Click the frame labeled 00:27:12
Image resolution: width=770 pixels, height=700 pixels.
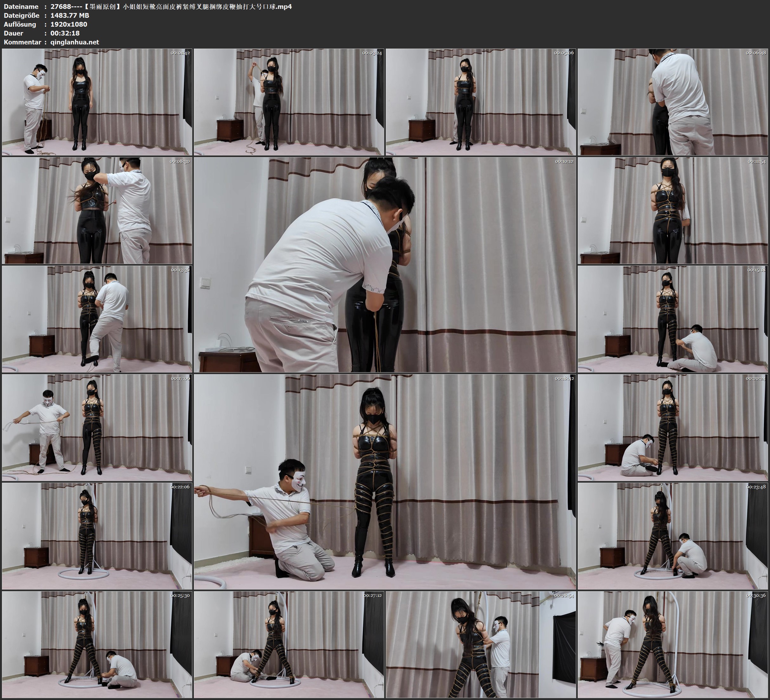click(289, 644)
